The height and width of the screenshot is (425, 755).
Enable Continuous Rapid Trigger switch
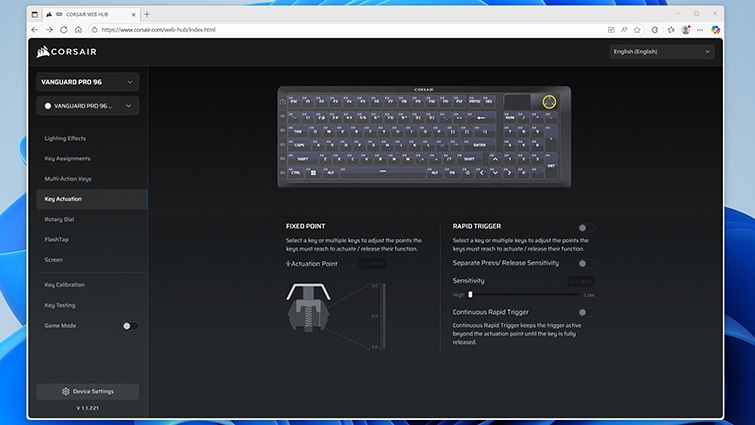click(x=586, y=312)
